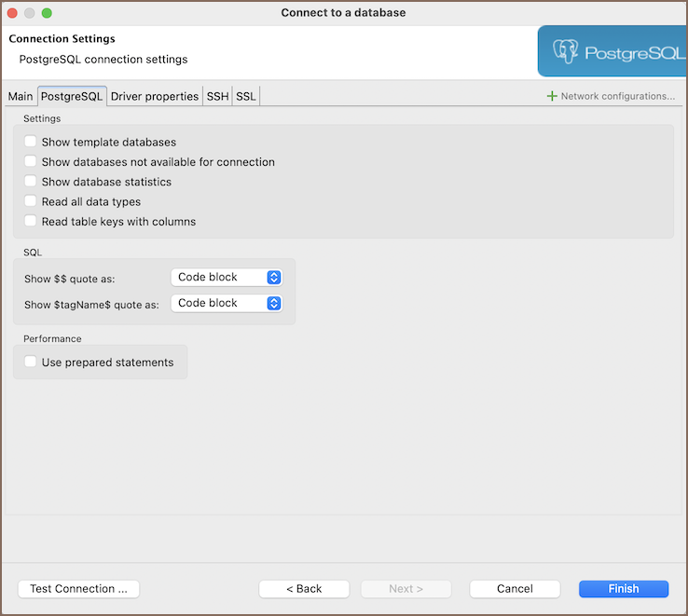Go to the SSL tab
Screen dimensions: 688x616
[x=245, y=96]
